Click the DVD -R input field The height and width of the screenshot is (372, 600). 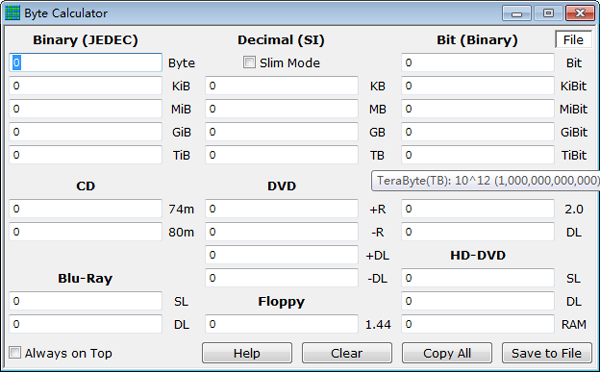point(282,232)
